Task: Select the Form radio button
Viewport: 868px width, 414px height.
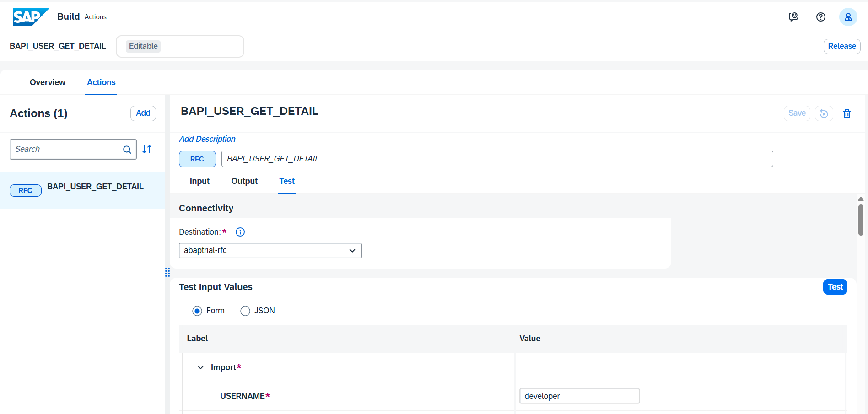Action: 197,311
